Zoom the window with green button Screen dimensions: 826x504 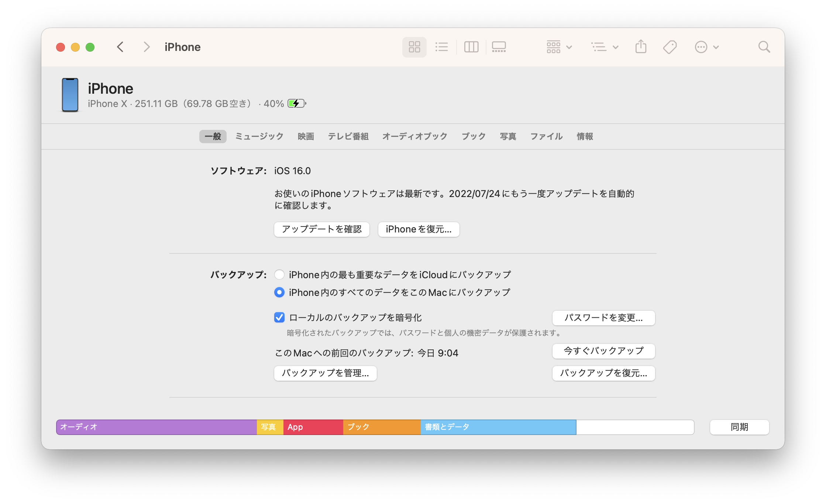90,47
